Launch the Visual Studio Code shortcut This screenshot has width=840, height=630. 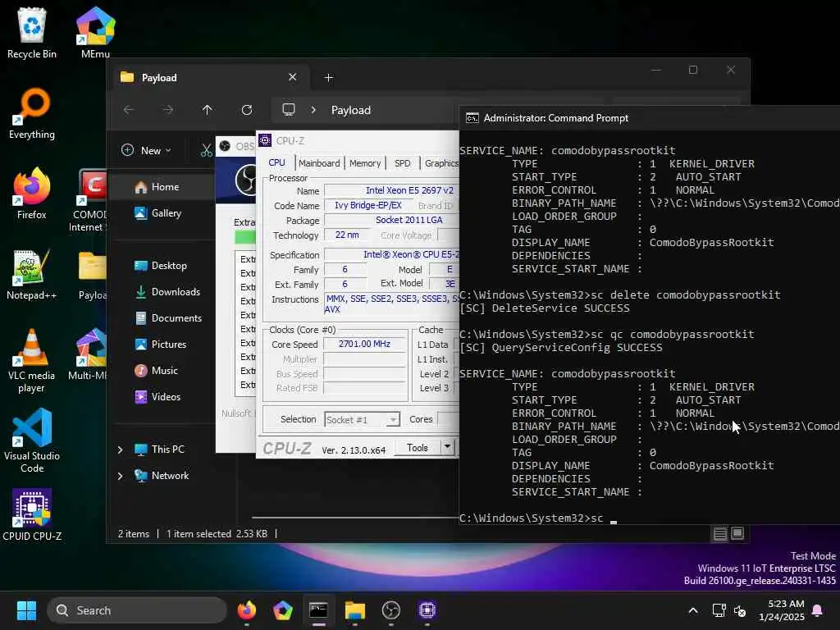(32, 441)
